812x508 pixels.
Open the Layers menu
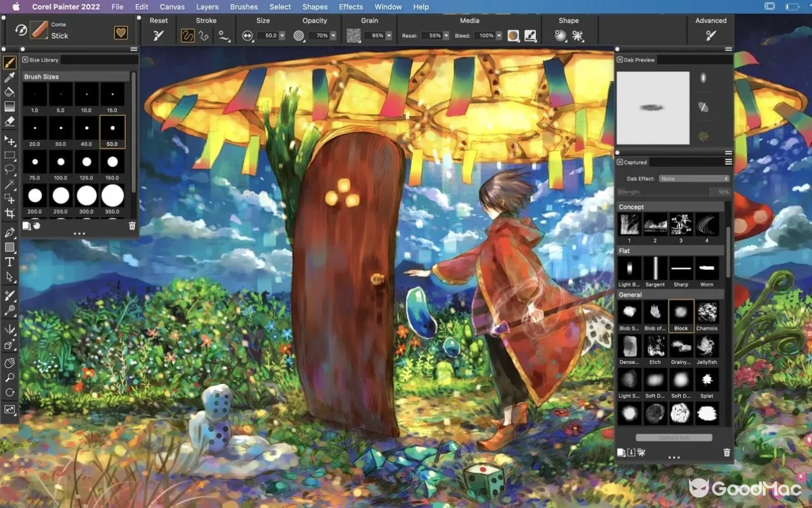point(207,7)
